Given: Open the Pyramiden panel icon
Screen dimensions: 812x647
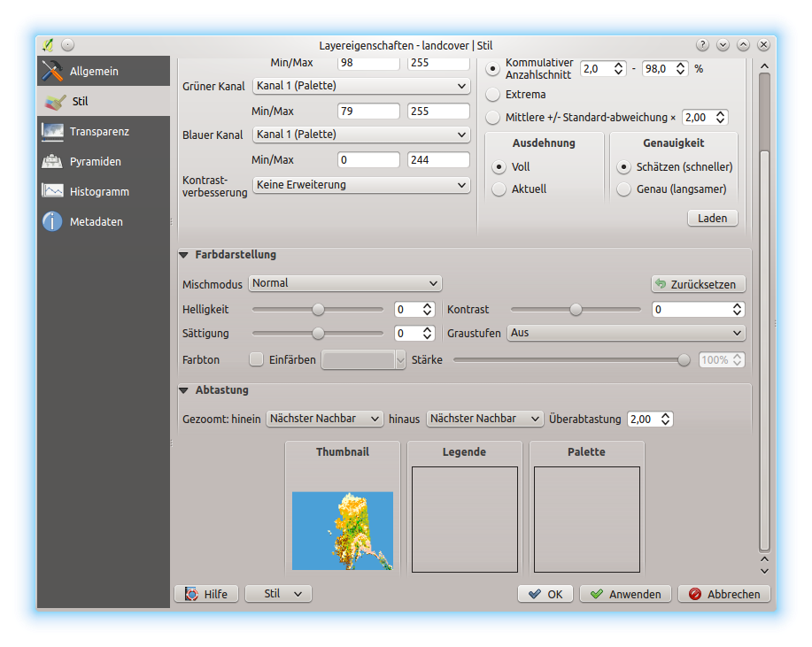Looking at the screenshot, I should point(53,162).
